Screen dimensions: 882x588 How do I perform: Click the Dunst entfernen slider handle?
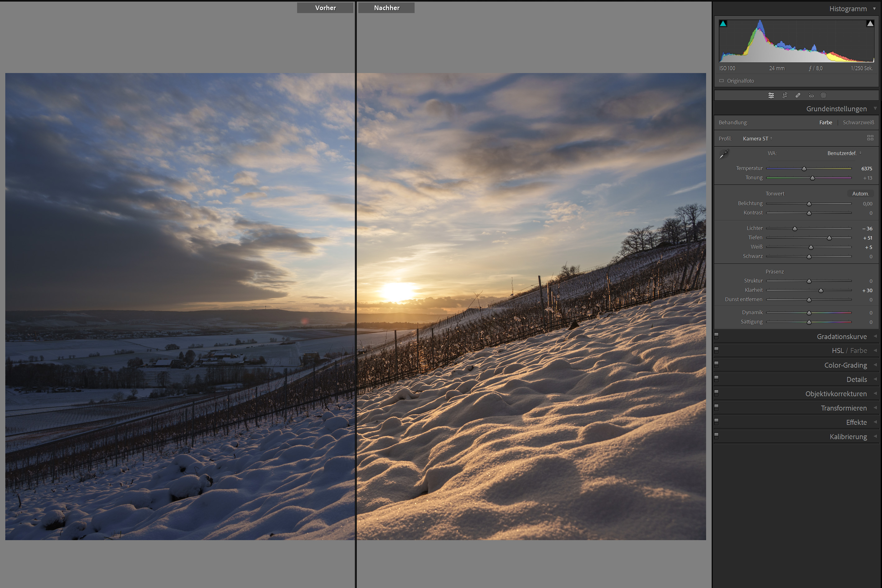click(809, 300)
